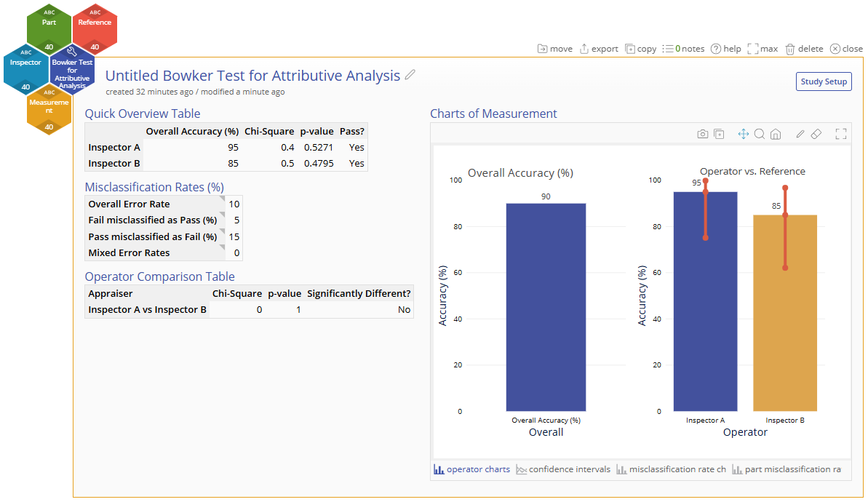Choose the eraser tool in chart toolbar
Viewport: 868px width, 502px height.
816,134
